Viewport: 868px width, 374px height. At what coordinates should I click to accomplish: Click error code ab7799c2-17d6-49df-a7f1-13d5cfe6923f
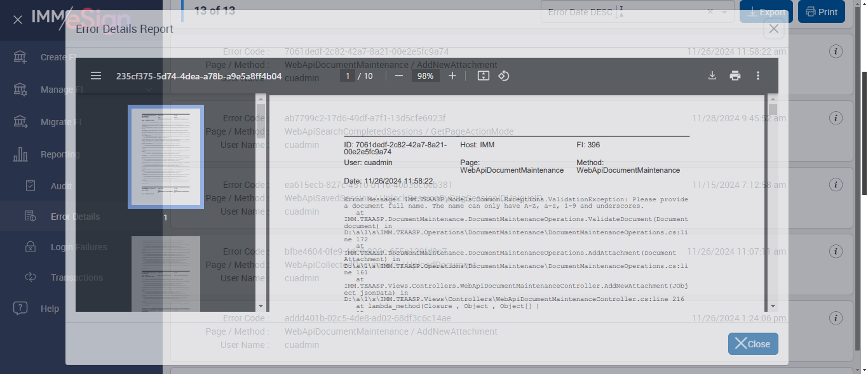[365, 118]
